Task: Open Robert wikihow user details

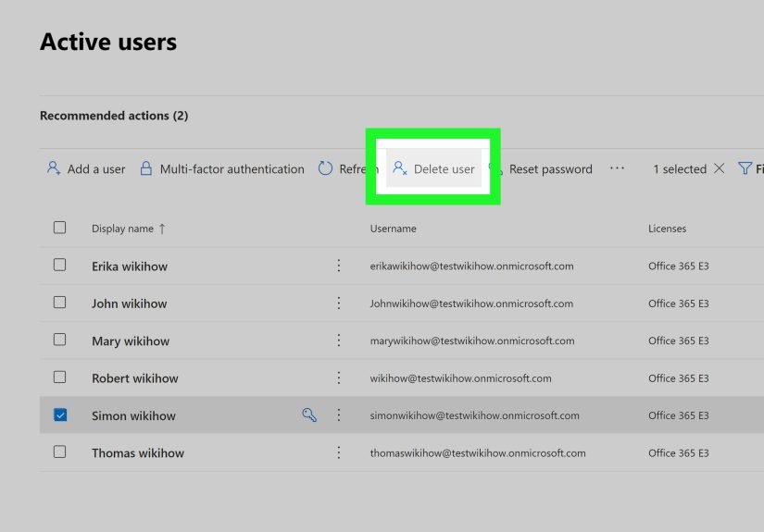Action: point(135,378)
